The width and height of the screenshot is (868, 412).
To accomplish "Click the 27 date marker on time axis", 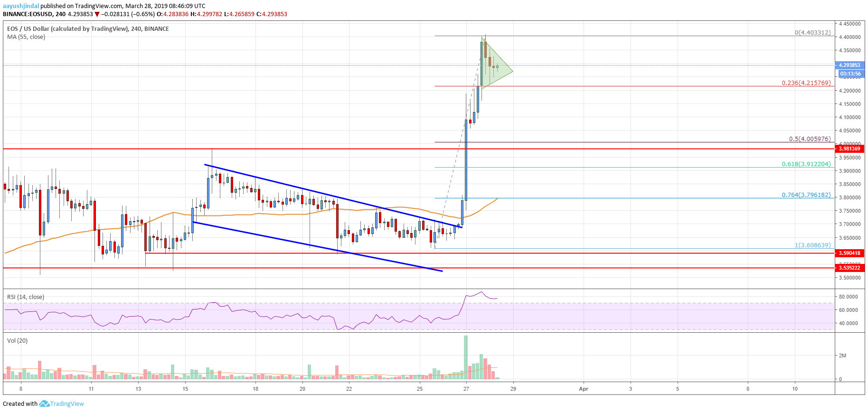I will click(x=466, y=389).
